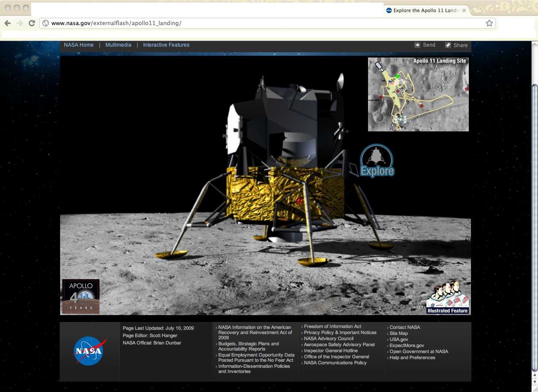This screenshot has height=392, width=538.
Task: Open Budgets, Strategic Plans and Accountability Reports
Action: tap(249, 346)
